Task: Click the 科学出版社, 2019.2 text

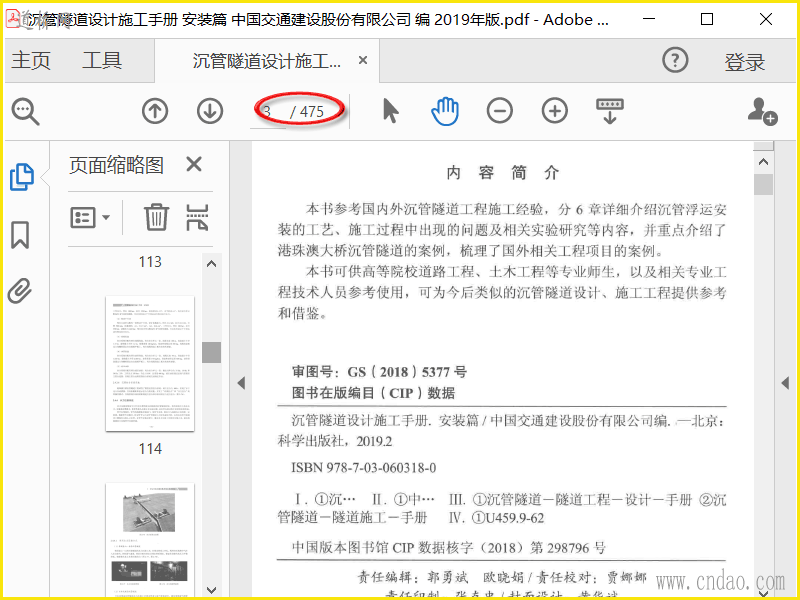Action: pyautogui.click(x=335, y=441)
